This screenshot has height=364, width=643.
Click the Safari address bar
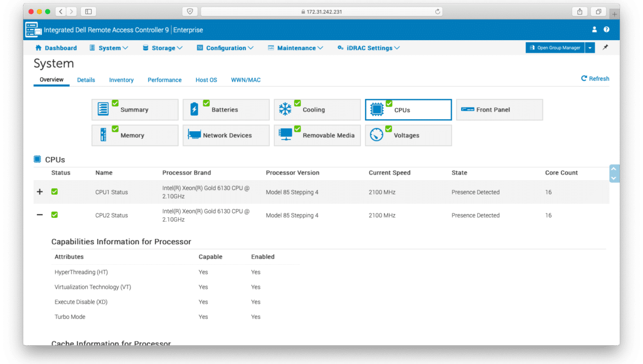point(322,12)
